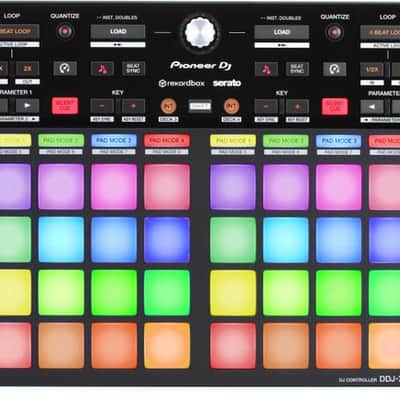Select green PAD MODE 2 on left deck

click(x=61, y=140)
